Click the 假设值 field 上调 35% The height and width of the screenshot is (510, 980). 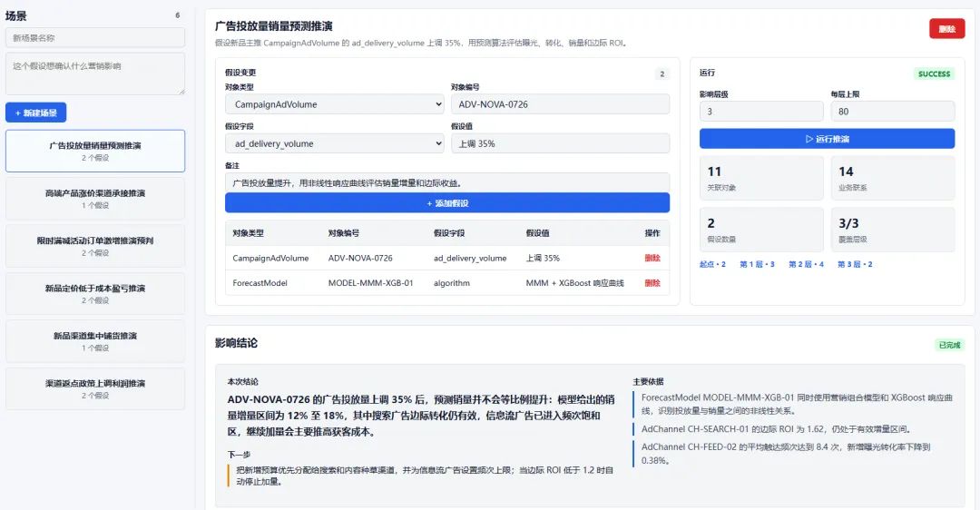(x=560, y=143)
